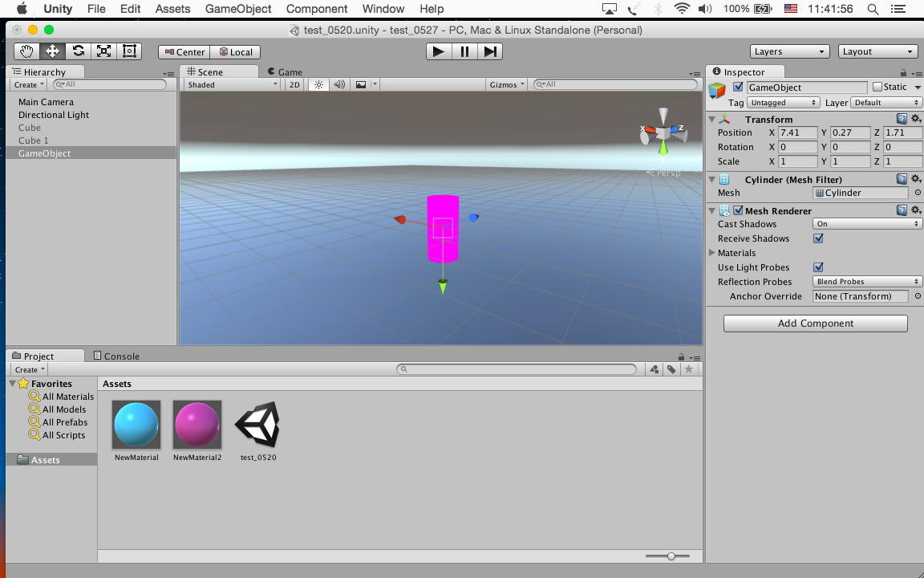Lock the Project panel
924x578 pixels.
click(681, 356)
